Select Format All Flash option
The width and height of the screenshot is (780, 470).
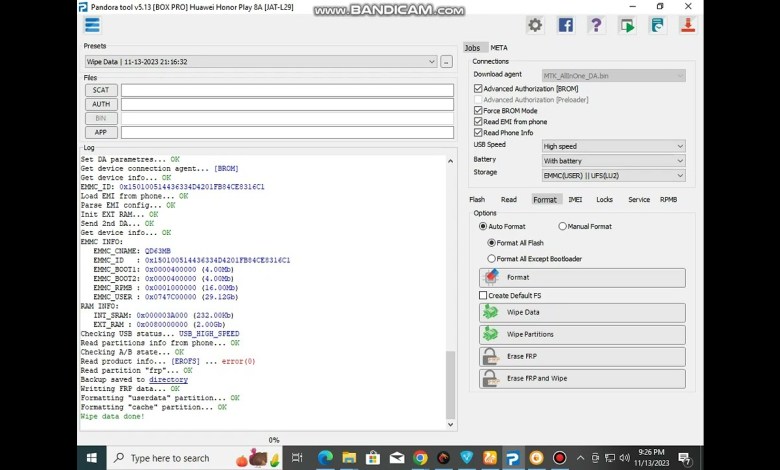(491, 243)
